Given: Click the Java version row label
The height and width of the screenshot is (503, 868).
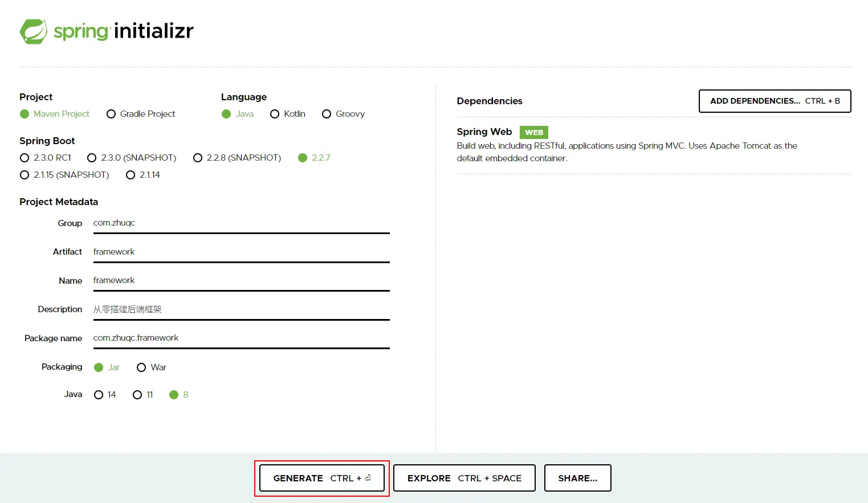Looking at the screenshot, I should (73, 394).
